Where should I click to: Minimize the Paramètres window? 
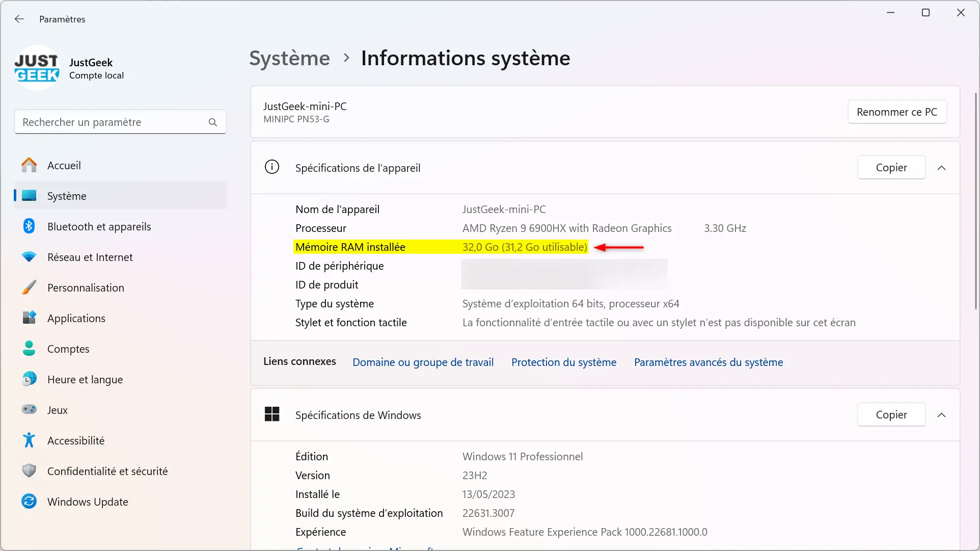click(x=891, y=13)
